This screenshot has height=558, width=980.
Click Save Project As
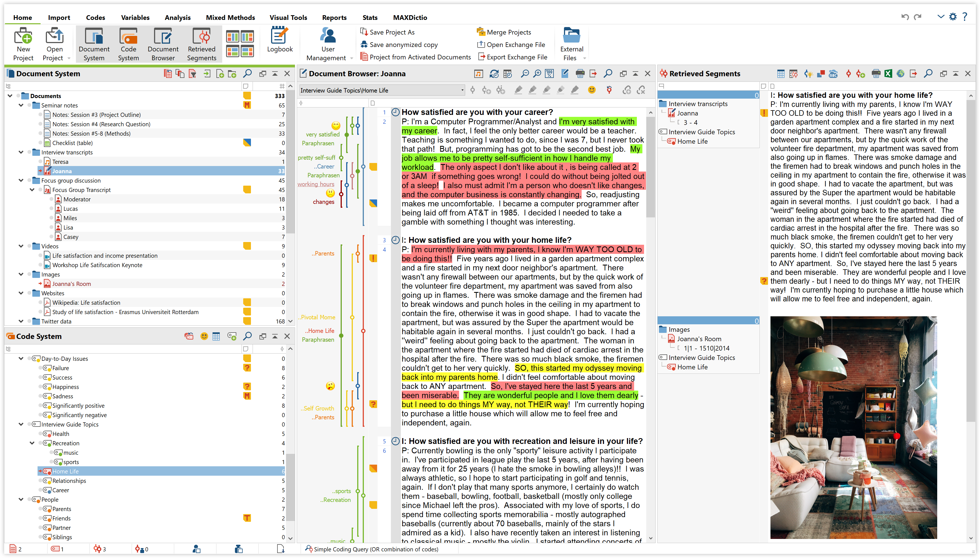point(387,32)
